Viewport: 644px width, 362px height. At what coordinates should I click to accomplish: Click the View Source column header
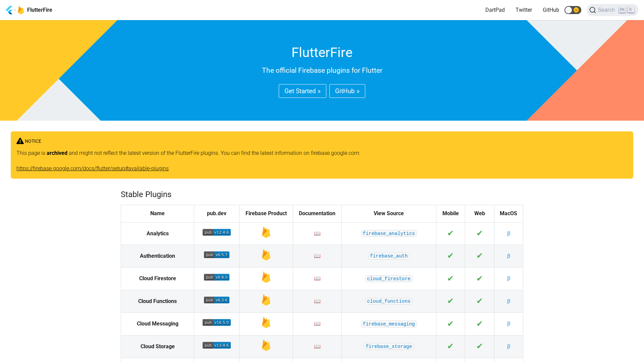tap(389, 214)
